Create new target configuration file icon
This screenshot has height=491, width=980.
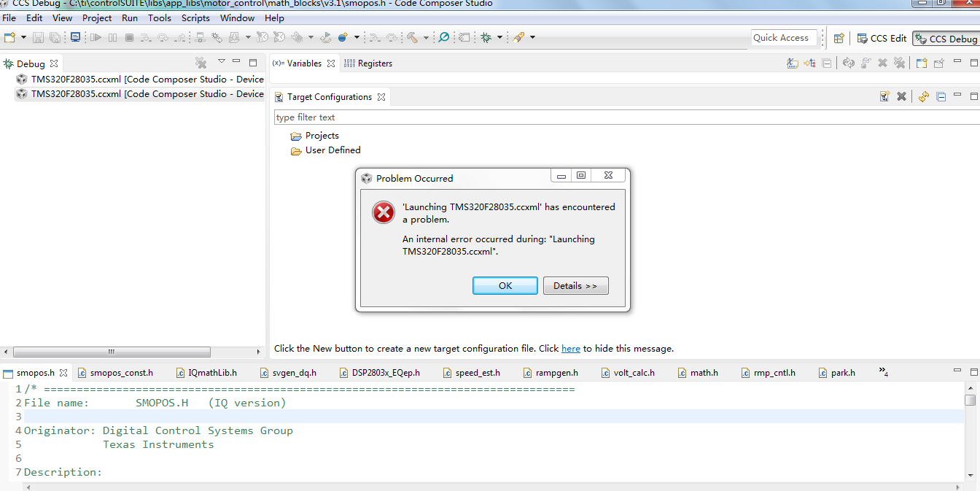coord(885,96)
